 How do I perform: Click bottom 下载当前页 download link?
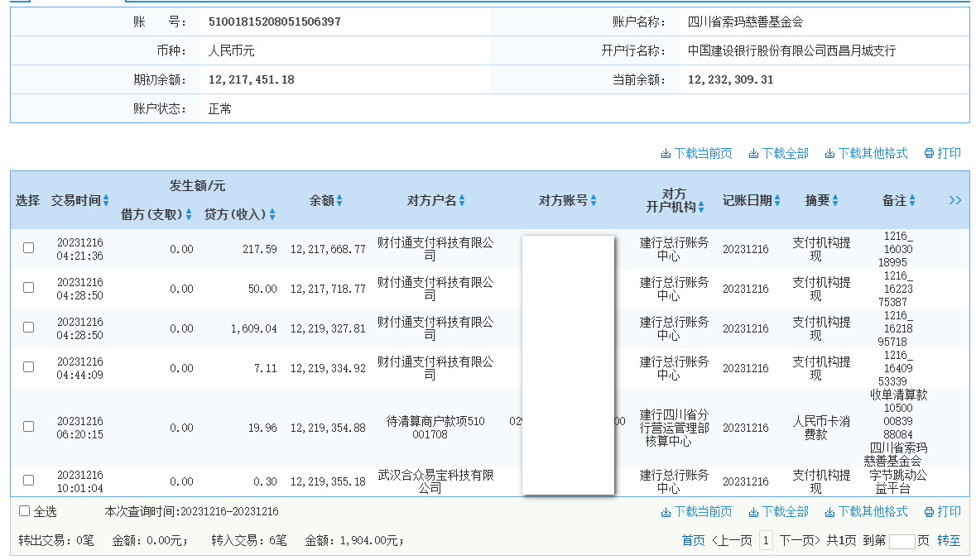point(696,511)
